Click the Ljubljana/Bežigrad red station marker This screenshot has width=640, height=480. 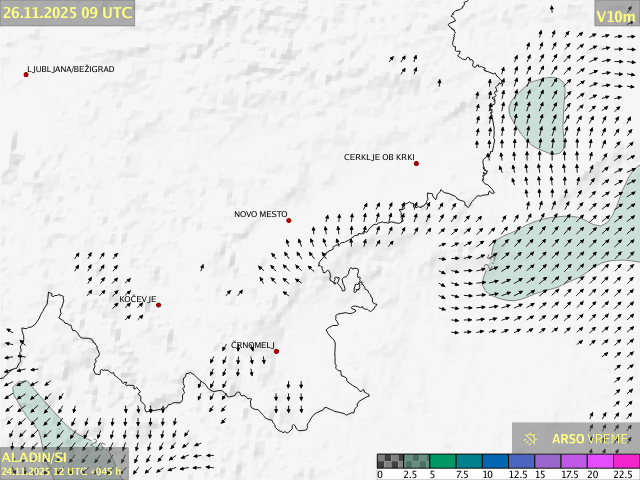(26, 74)
